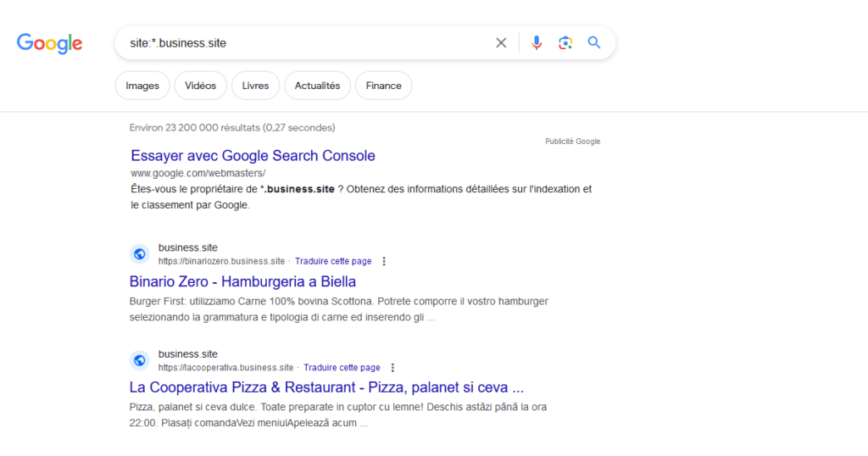Click the business.site site name above La Cooperativa

pos(187,354)
